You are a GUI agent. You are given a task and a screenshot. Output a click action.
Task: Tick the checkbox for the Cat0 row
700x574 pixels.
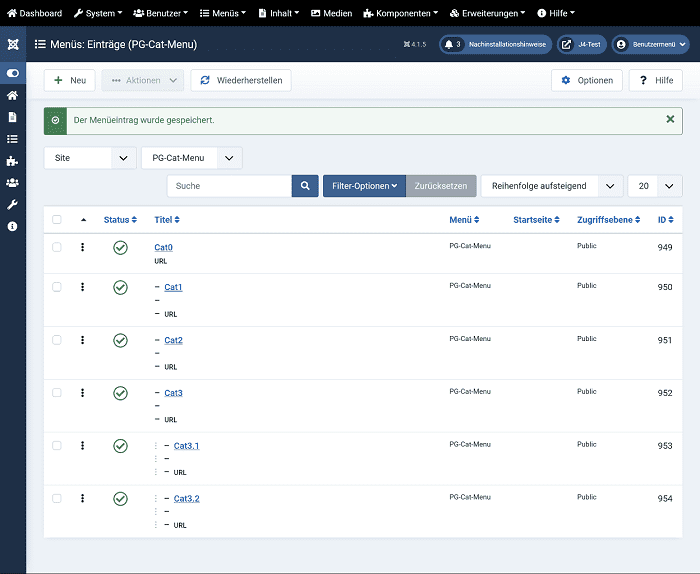[57, 247]
